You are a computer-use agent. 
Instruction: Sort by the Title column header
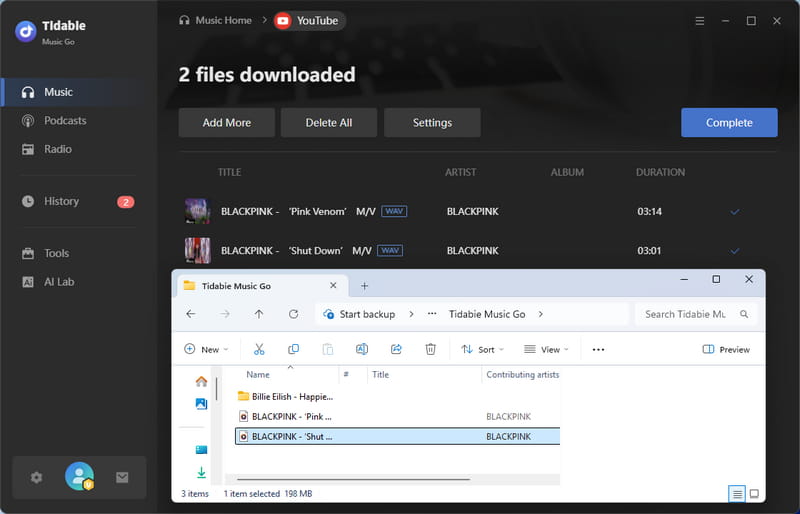point(380,375)
